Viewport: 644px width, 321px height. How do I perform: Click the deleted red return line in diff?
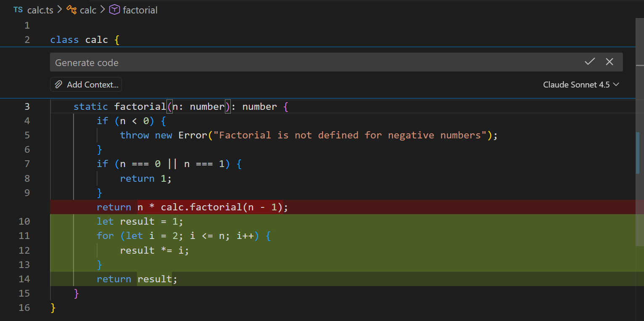tap(191, 207)
